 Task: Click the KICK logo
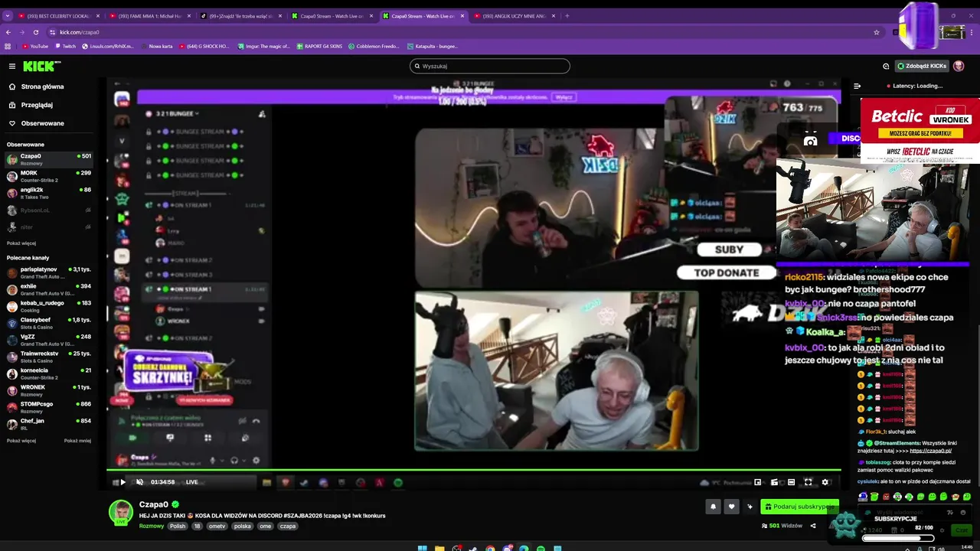pos(38,66)
